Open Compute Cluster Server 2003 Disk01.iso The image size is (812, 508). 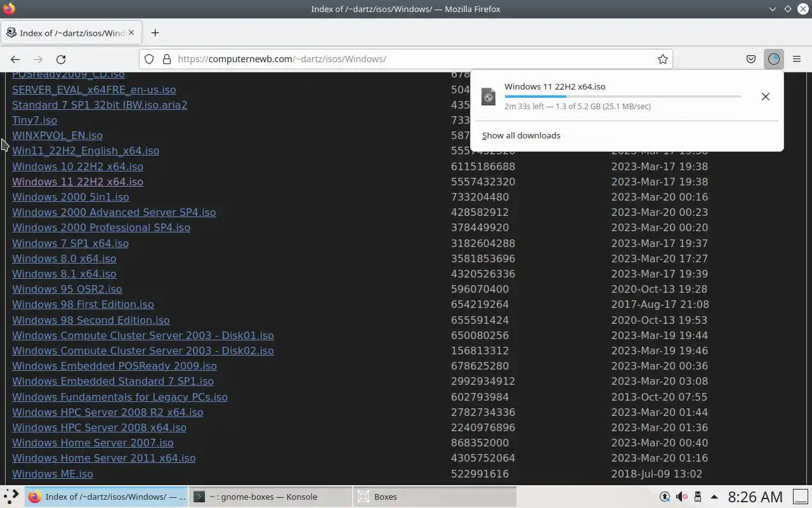[x=143, y=335]
